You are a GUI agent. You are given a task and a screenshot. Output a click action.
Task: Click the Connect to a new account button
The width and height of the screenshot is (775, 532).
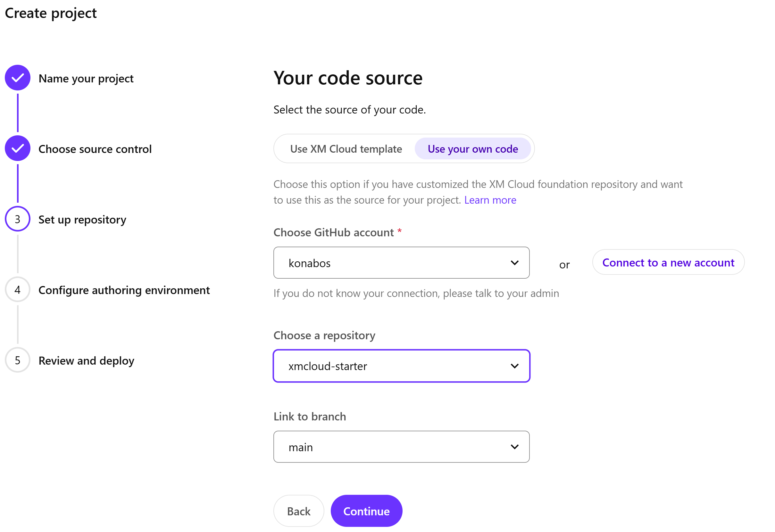click(x=668, y=263)
